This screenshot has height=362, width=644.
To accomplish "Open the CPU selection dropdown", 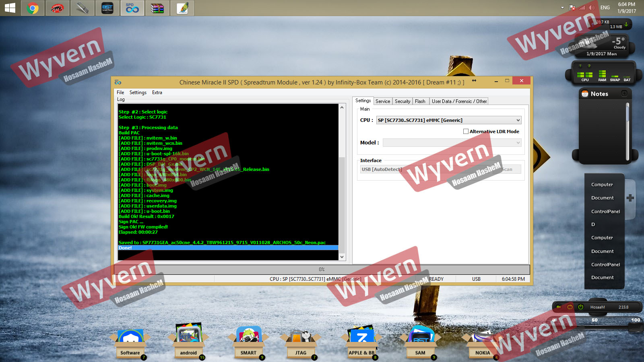I will [x=449, y=120].
